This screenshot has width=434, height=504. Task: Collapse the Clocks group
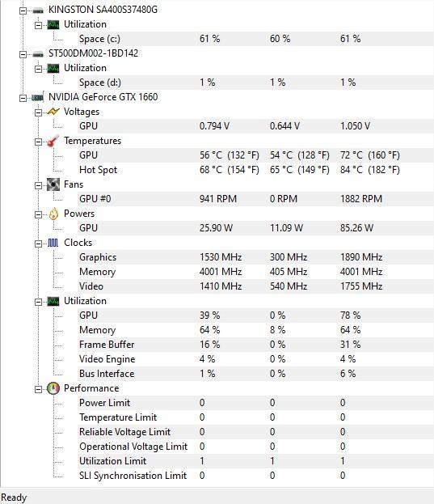tap(38, 244)
